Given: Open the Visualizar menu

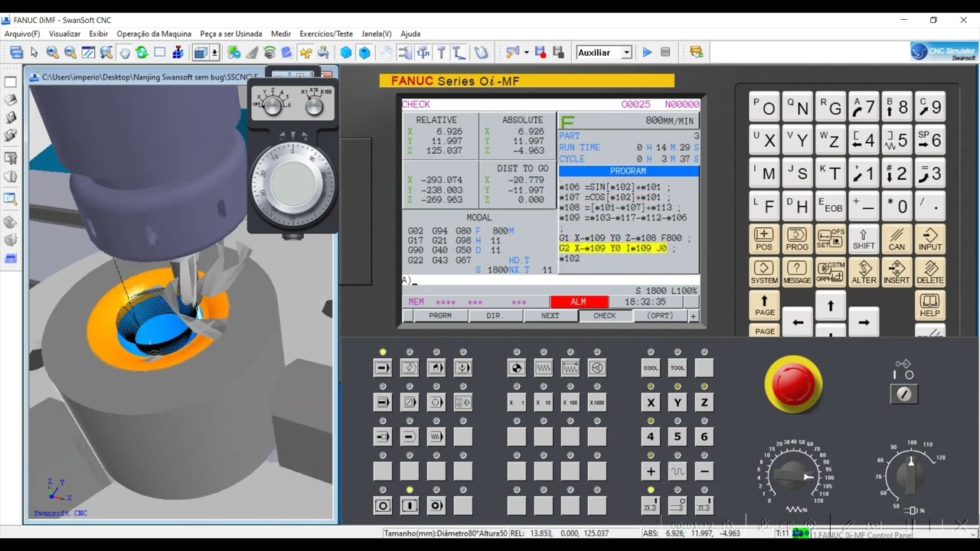Looking at the screenshot, I should tap(64, 34).
